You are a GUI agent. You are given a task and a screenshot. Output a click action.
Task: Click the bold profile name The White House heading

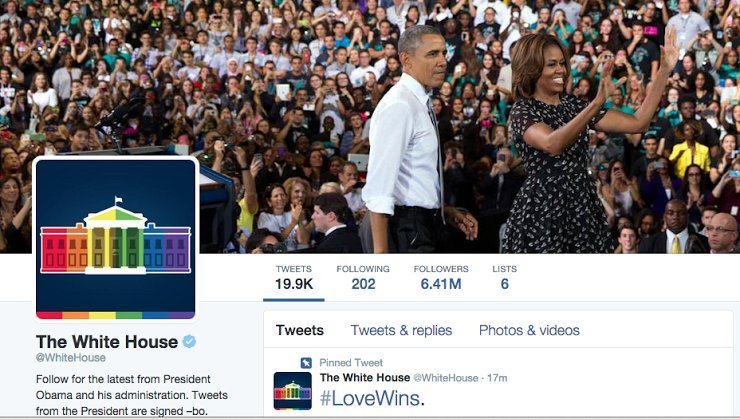pyautogui.click(x=107, y=342)
